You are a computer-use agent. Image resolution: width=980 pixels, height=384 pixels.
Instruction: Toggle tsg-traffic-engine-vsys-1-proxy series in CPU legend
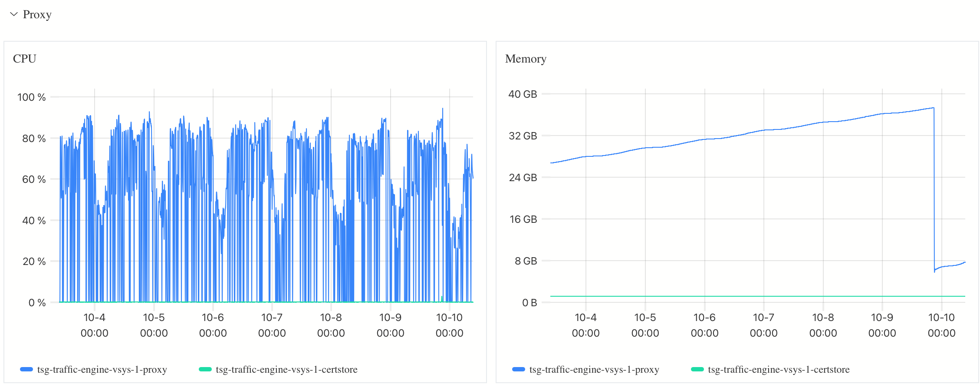pyautogui.click(x=102, y=369)
